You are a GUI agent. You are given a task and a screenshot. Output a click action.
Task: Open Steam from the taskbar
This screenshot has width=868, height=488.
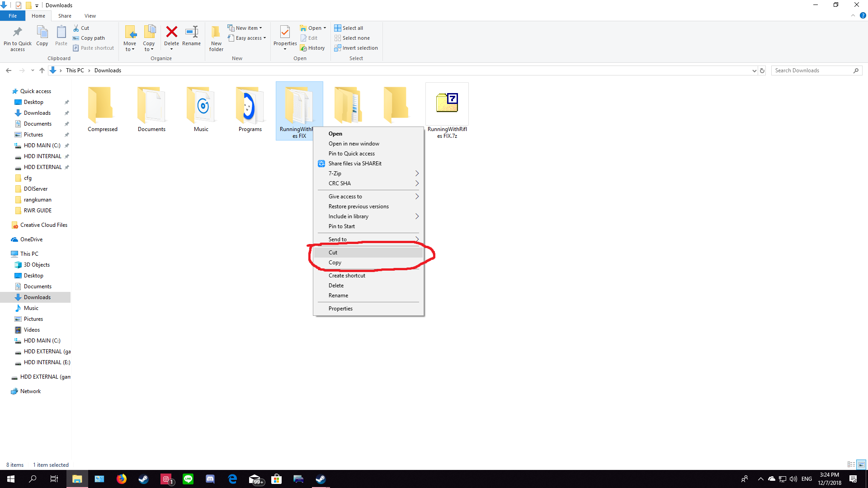[143, 479]
